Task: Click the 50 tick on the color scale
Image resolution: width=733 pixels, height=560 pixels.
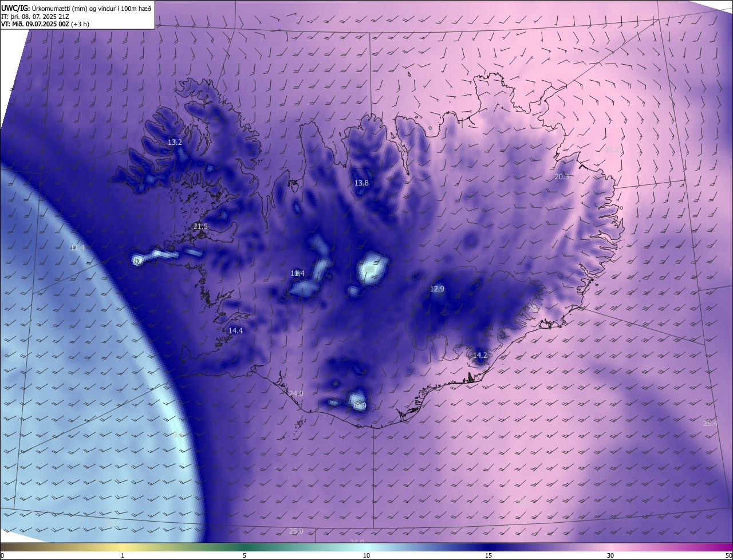Action: [728, 555]
